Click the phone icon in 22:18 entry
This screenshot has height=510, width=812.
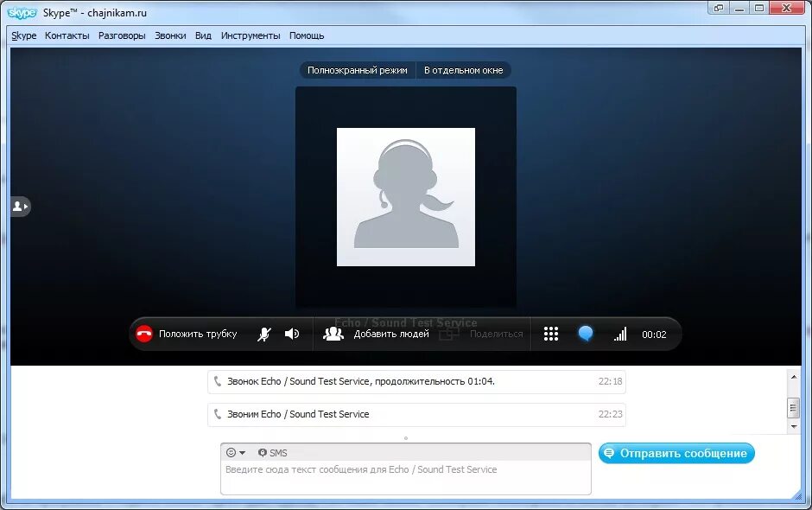click(218, 381)
